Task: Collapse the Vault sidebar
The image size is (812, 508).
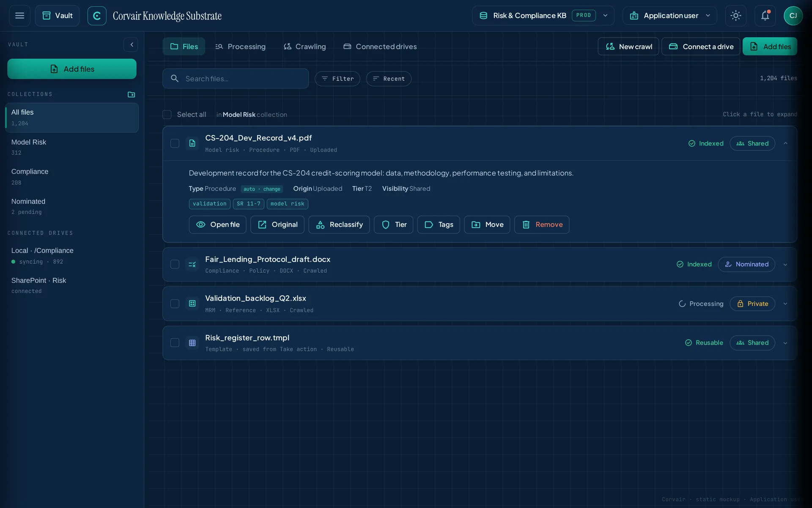Action: pyautogui.click(x=131, y=44)
